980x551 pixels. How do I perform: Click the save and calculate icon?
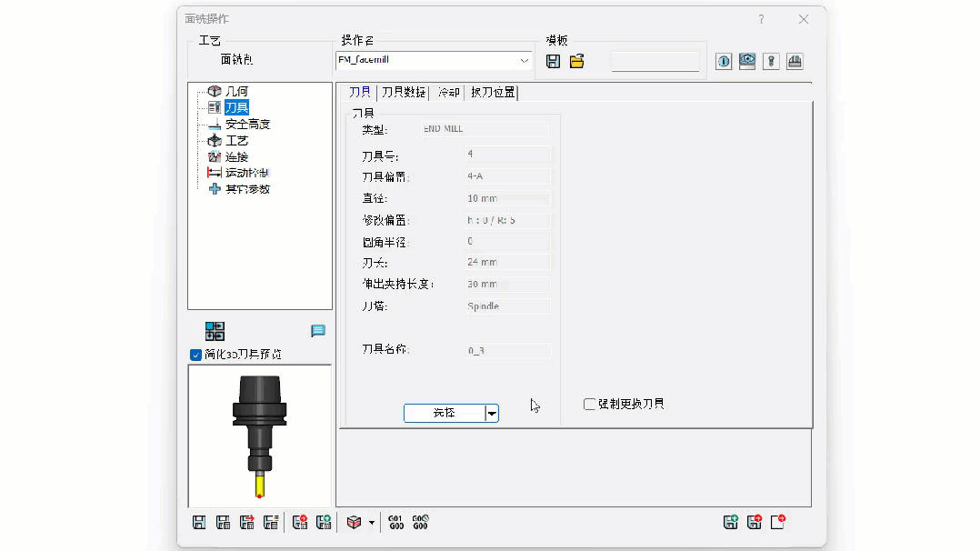(x=223, y=522)
